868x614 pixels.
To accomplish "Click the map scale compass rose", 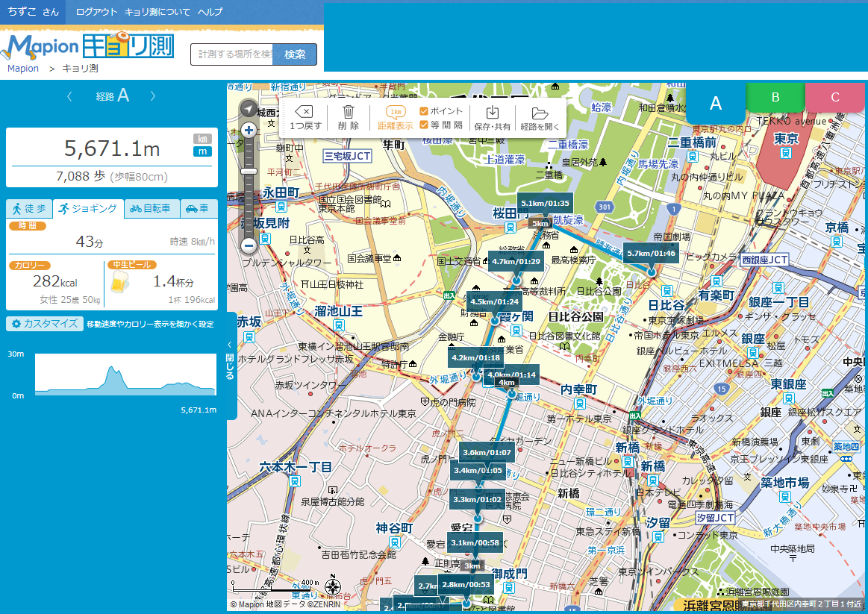I will [333, 586].
